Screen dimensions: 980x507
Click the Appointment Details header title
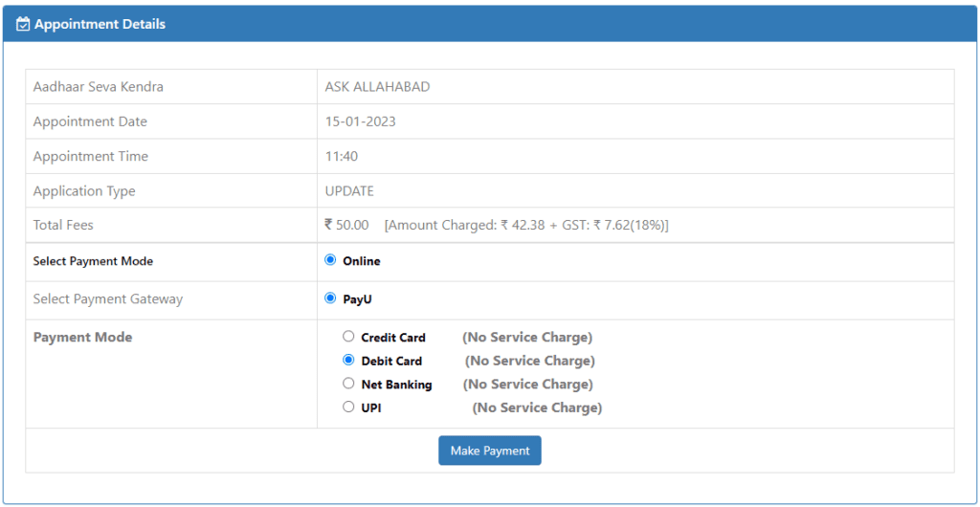click(x=100, y=24)
